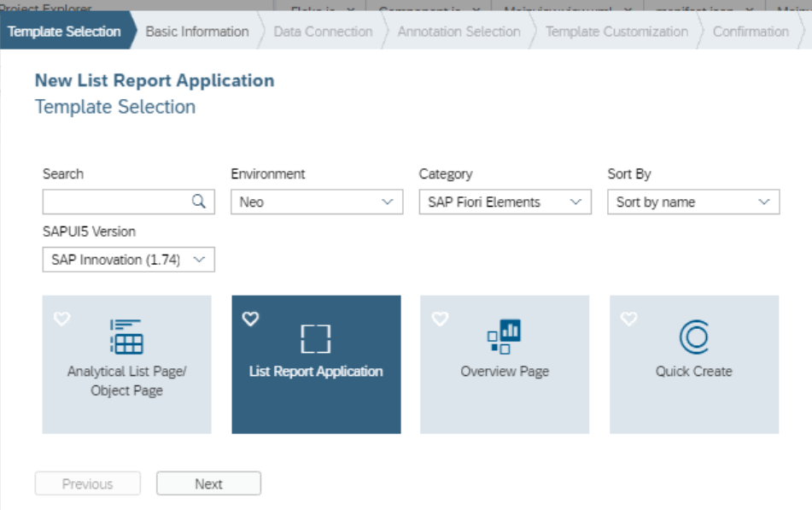This screenshot has width=812, height=510.
Task: Select the Template Selection wizard step
Action: click(64, 32)
